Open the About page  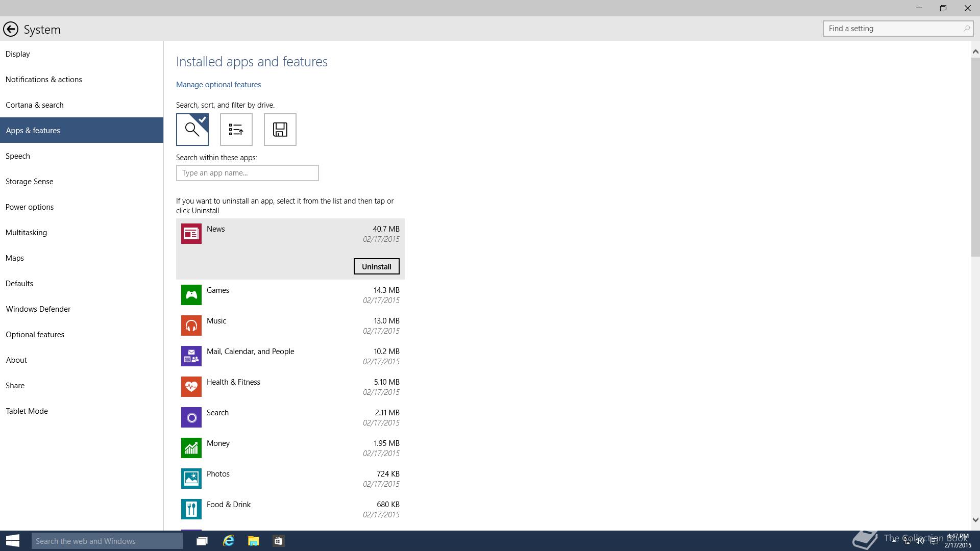click(82, 360)
